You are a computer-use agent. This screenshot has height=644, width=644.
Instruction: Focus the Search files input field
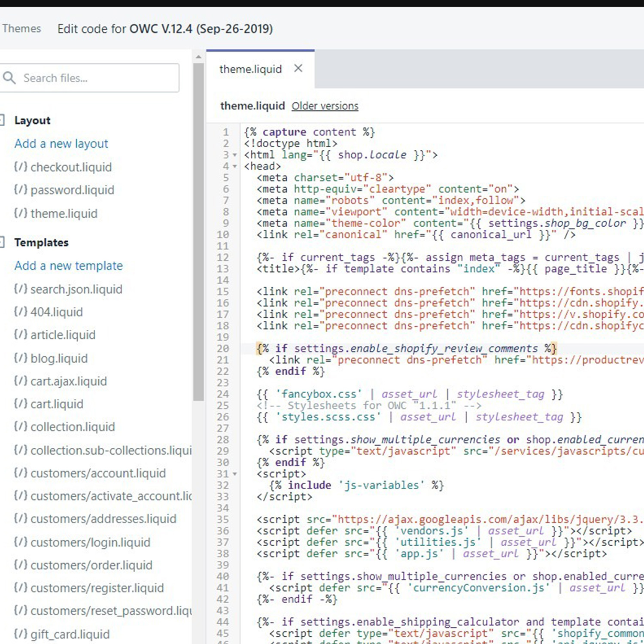click(89, 78)
